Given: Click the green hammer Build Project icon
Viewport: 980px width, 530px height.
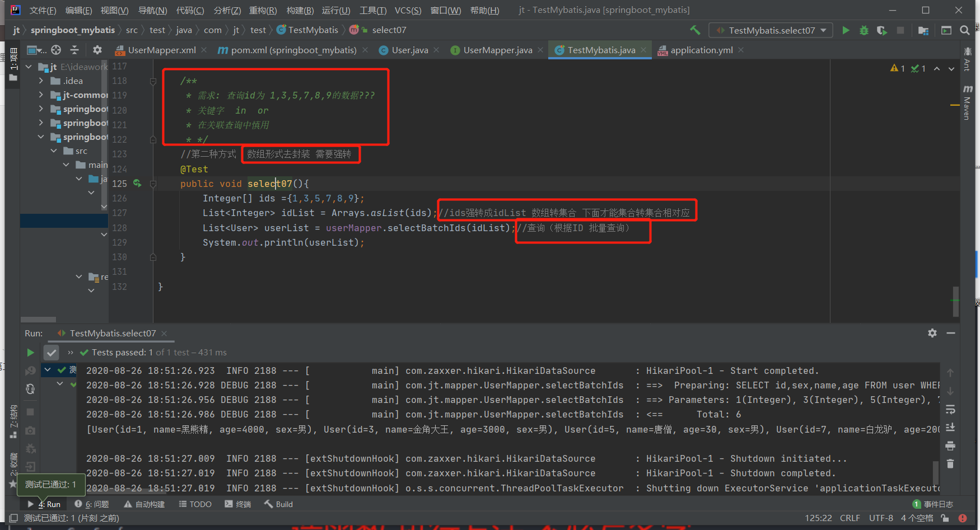Looking at the screenshot, I should 695,30.
